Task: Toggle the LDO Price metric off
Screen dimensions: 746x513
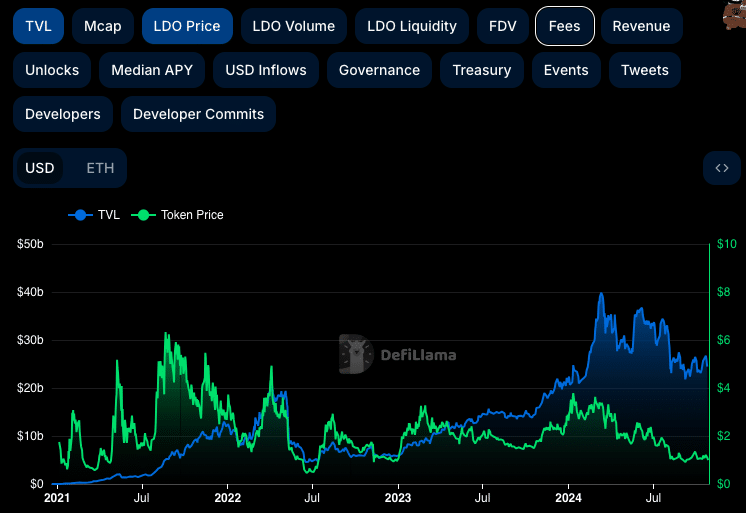Action: 187,26
